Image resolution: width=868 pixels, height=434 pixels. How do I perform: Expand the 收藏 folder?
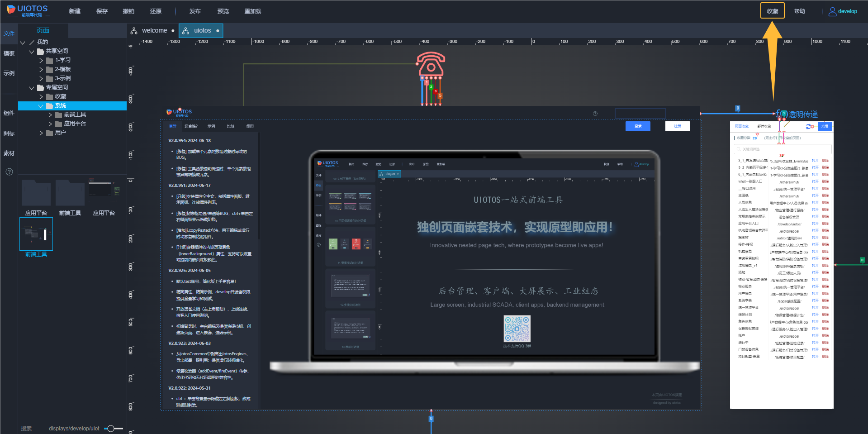[x=41, y=96]
